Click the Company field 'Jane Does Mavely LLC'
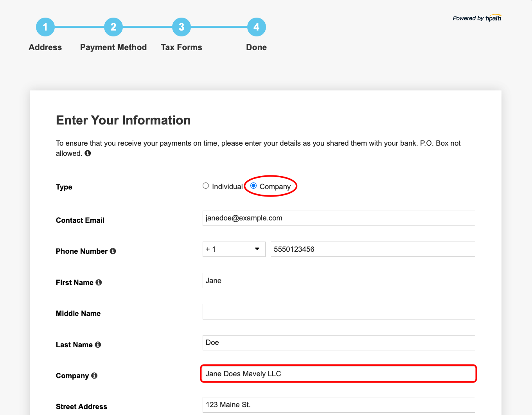532x415 pixels. 339,373
